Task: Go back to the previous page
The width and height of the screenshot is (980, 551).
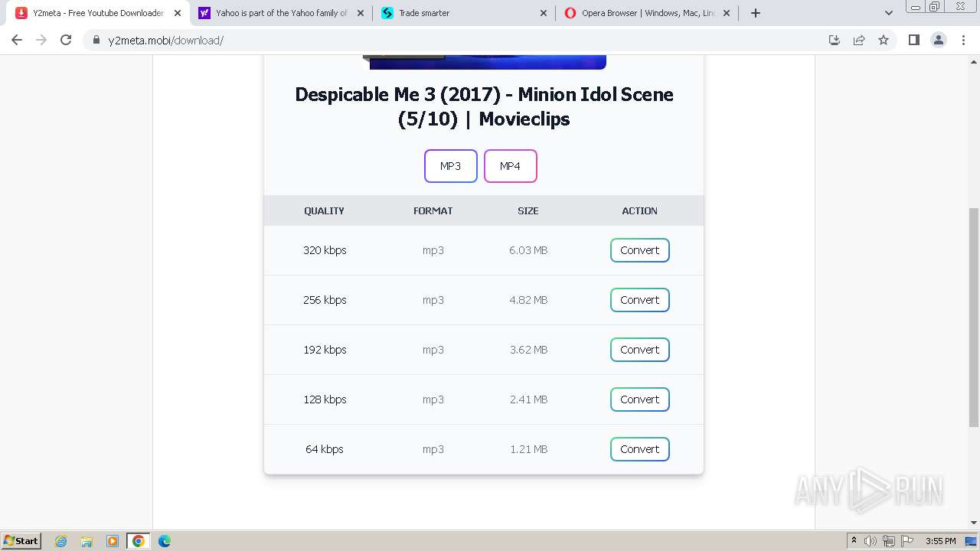Action: (17, 40)
